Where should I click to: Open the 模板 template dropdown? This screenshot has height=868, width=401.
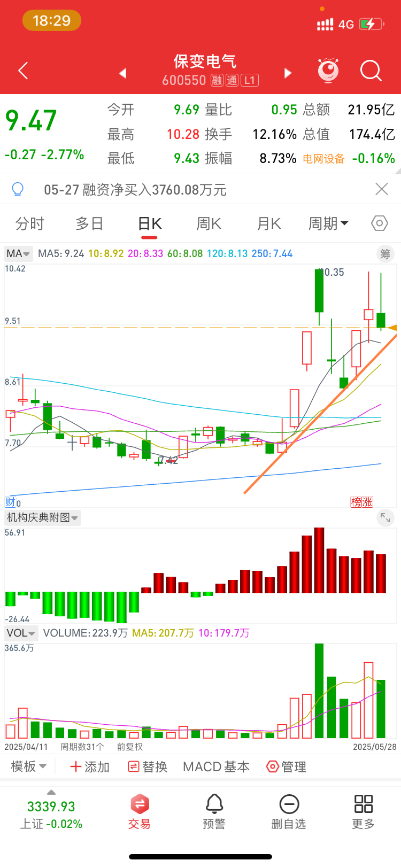coord(29,767)
